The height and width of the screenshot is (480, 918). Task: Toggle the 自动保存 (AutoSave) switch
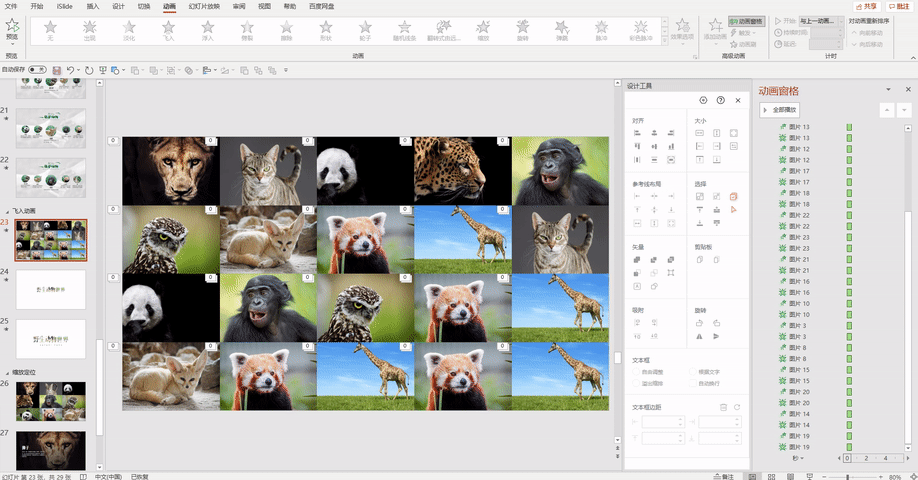point(37,70)
